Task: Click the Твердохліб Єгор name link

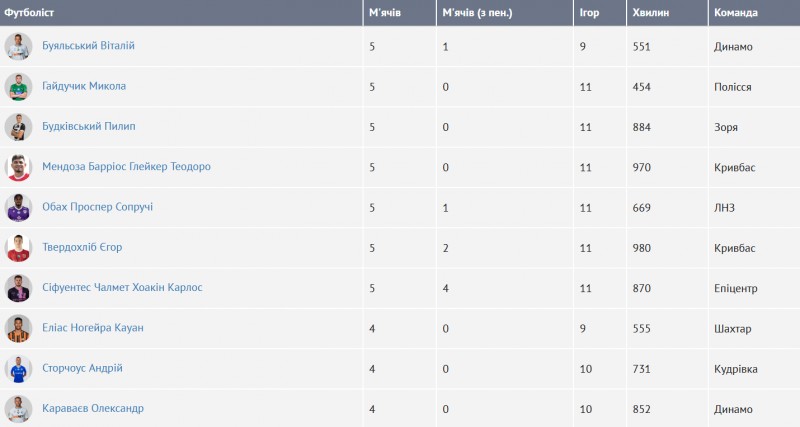Action: (82, 247)
